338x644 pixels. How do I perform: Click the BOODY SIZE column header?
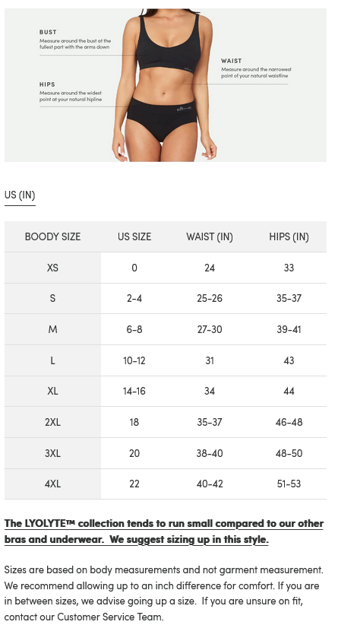52,236
